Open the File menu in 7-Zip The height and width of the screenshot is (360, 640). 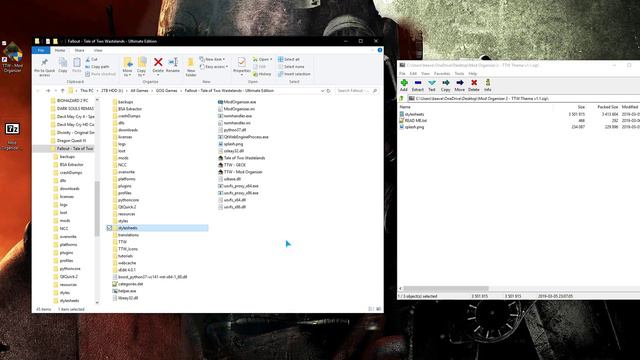(402, 74)
